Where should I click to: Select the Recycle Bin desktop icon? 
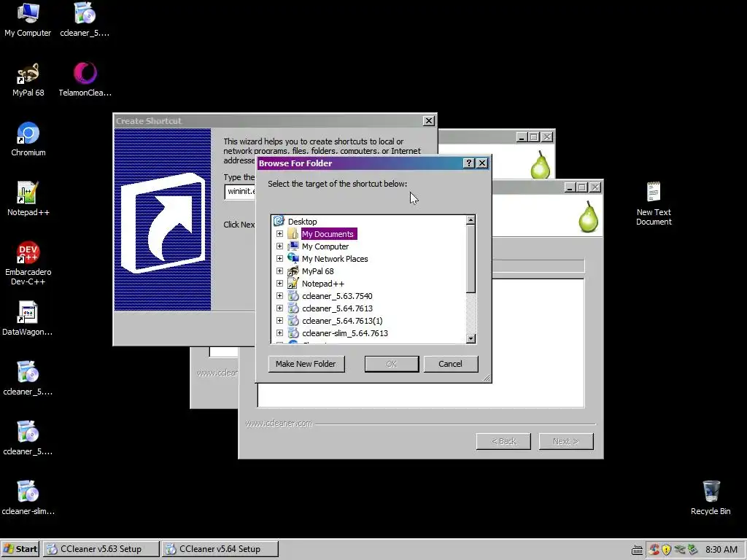711,499
